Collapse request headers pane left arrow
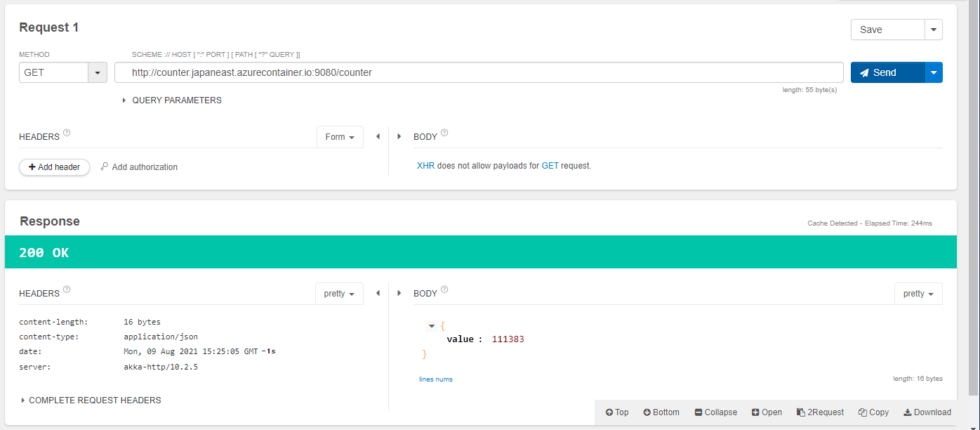This screenshot has height=430, width=980. click(378, 136)
